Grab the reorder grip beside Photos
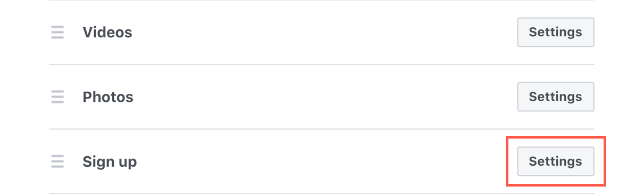The width and height of the screenshot is (644, 194). [57, 97]
